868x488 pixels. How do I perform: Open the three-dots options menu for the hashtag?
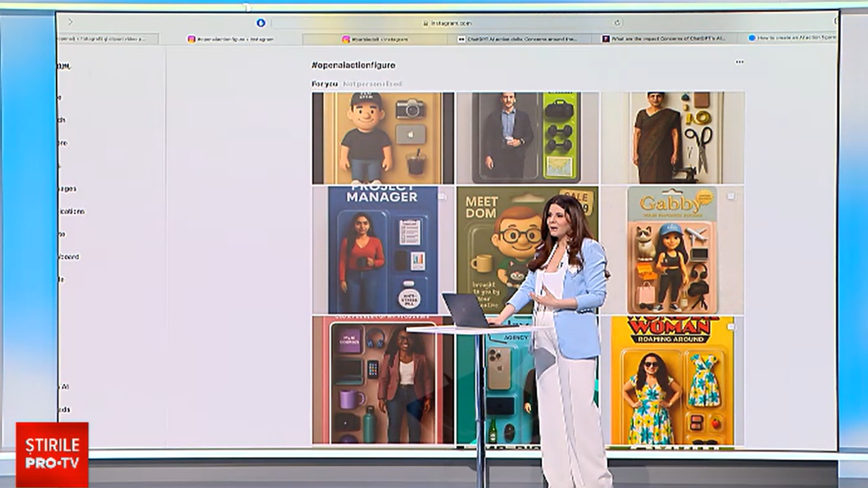[739, 62]
